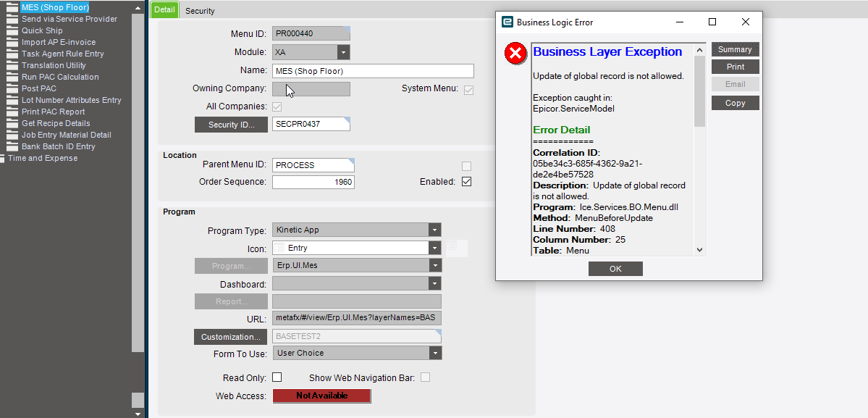The image size is (868, 418).
Task: Click the tree panel scrollbar down arrow
Action: point(138,413)
